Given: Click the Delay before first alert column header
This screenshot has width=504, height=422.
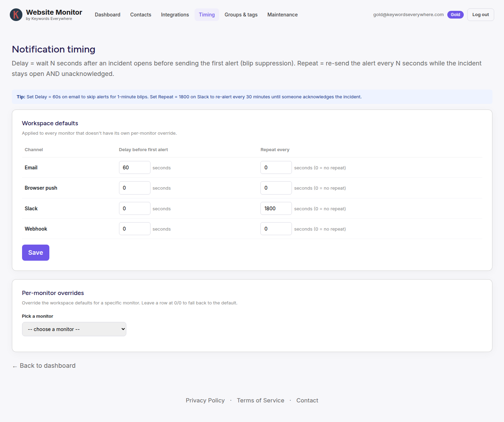Looking at the screenshot, I should [143, 150].
